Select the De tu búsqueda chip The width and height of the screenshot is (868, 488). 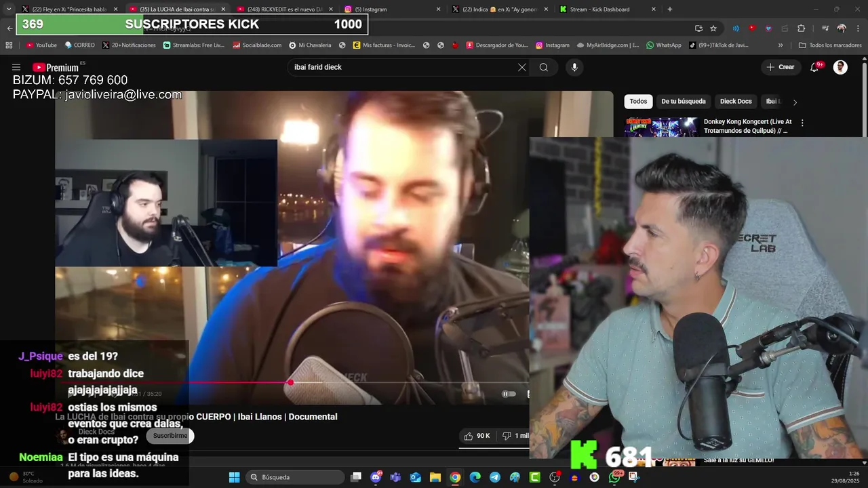(x=684, y=102)
